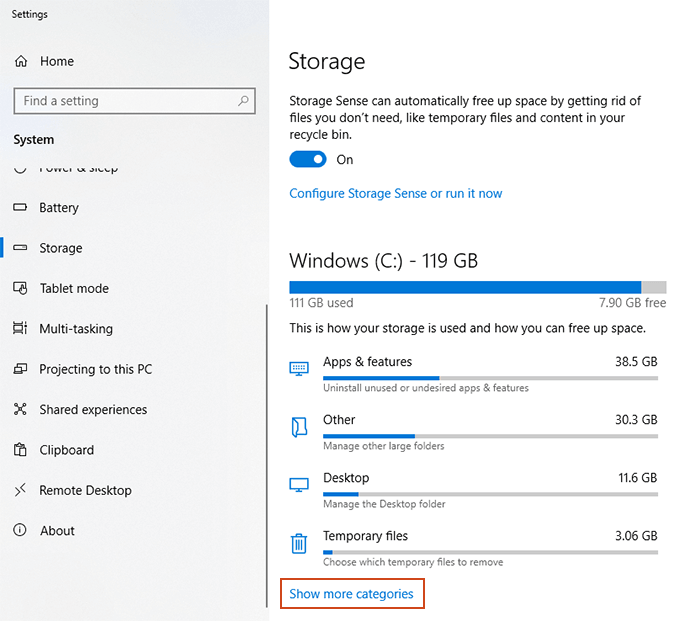Click the Home icon in the sidebar
Viewport: 680px width, 621px height.
(21, 61)
